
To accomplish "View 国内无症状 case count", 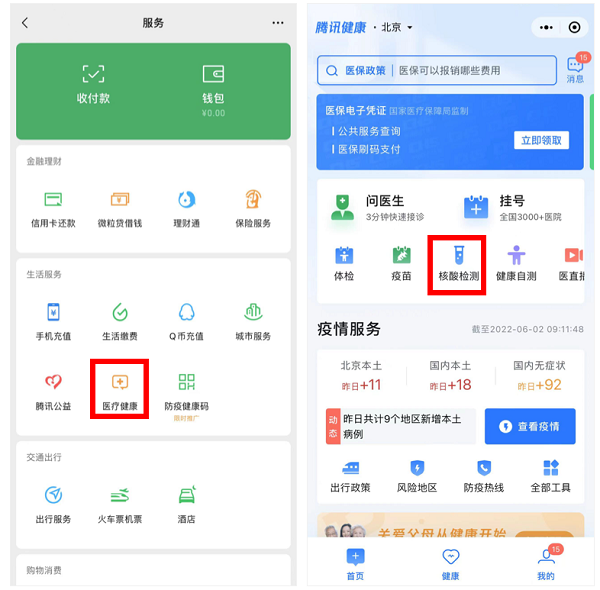I will click(539, 376).
